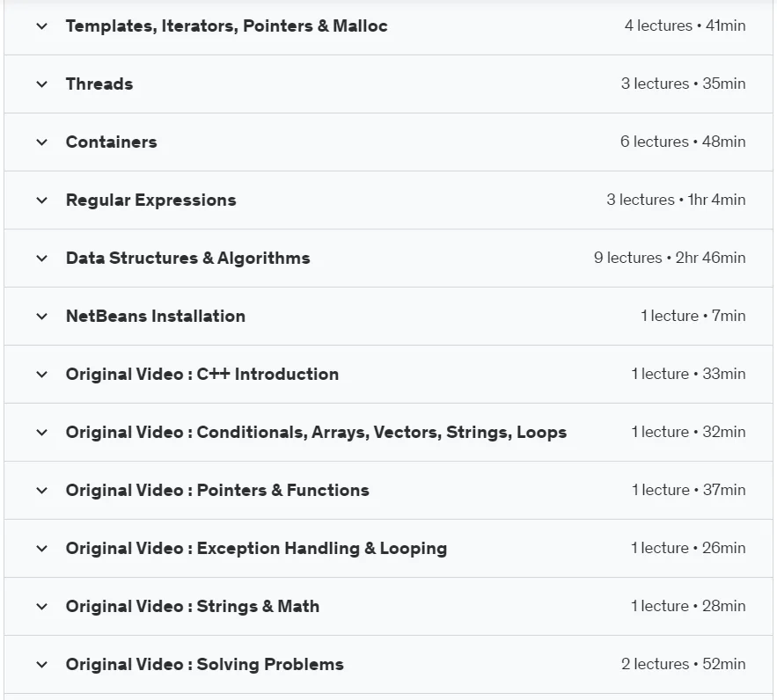Expand the Data Structures & Algorithms chevron

click(x=42, y=258)
